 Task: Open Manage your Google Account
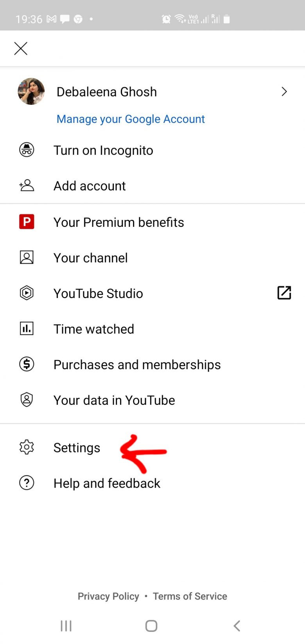[131, 119]
